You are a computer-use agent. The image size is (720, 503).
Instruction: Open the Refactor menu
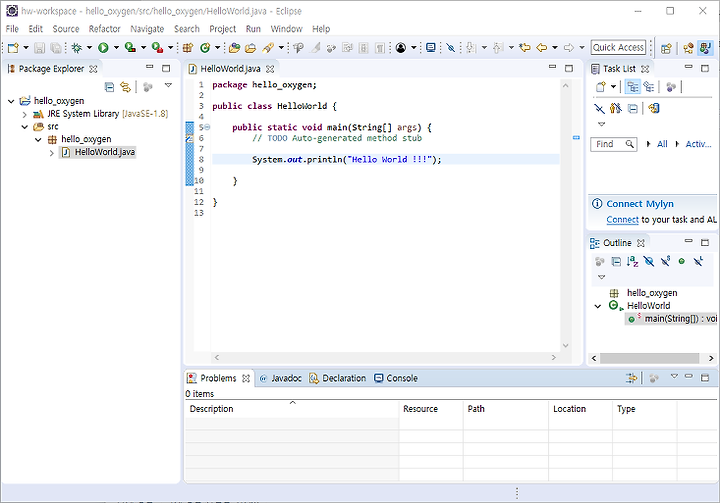[104, 29]
